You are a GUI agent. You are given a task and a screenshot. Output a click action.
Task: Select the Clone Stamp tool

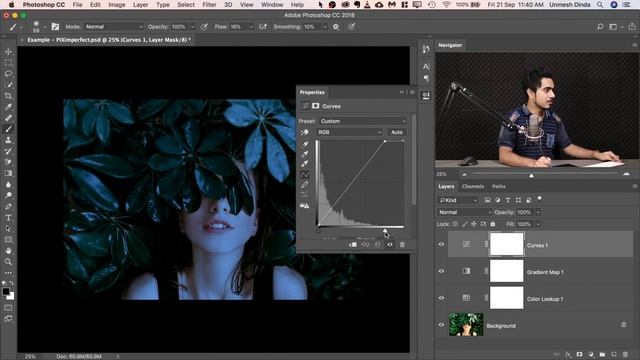[8, 140]
